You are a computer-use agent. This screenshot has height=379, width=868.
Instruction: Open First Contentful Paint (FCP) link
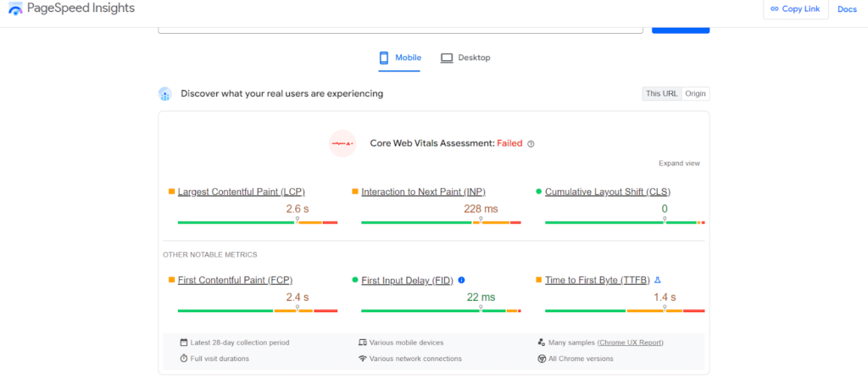pyautogui.click(x=236, y=281)
